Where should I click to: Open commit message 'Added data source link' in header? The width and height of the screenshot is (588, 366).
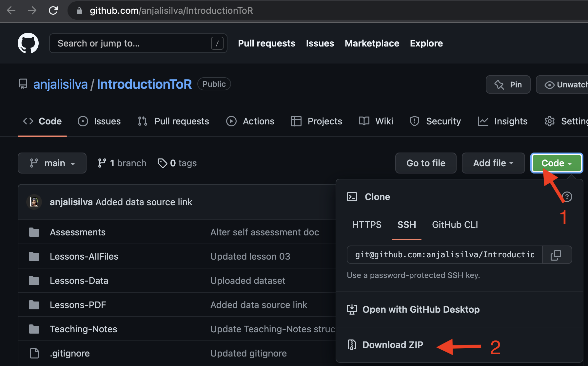144,202
